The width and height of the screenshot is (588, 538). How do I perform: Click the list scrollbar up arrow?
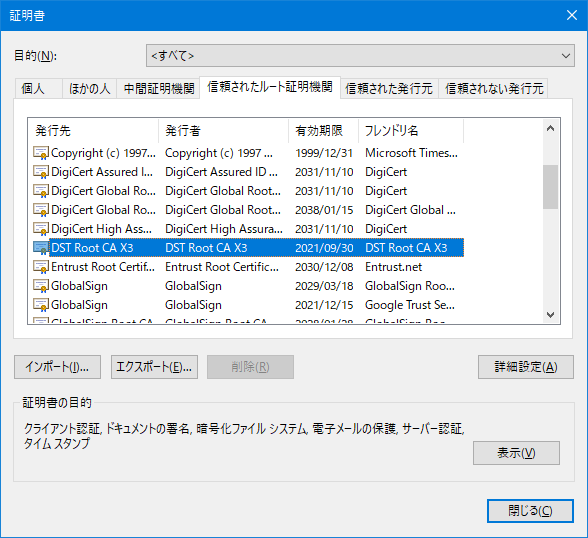tap(550, 129)
